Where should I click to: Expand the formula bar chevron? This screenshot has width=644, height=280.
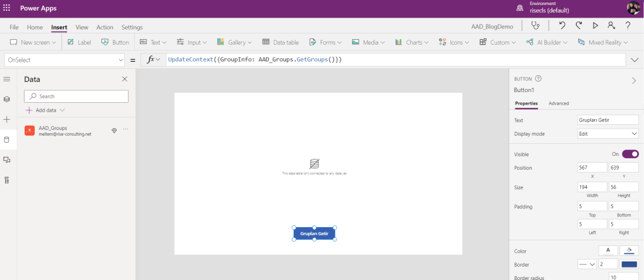click(634, 60)
